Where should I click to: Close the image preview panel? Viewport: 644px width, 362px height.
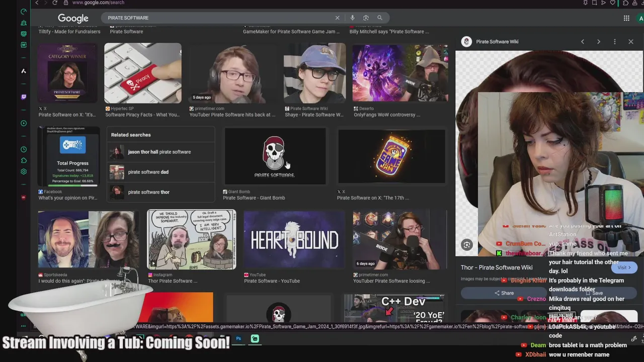631,42
